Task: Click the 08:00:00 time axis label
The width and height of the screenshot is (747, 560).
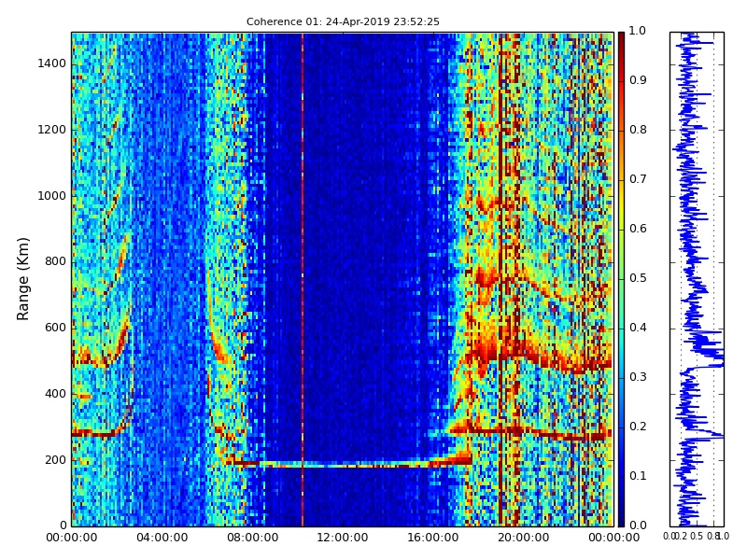Action: 252,539
